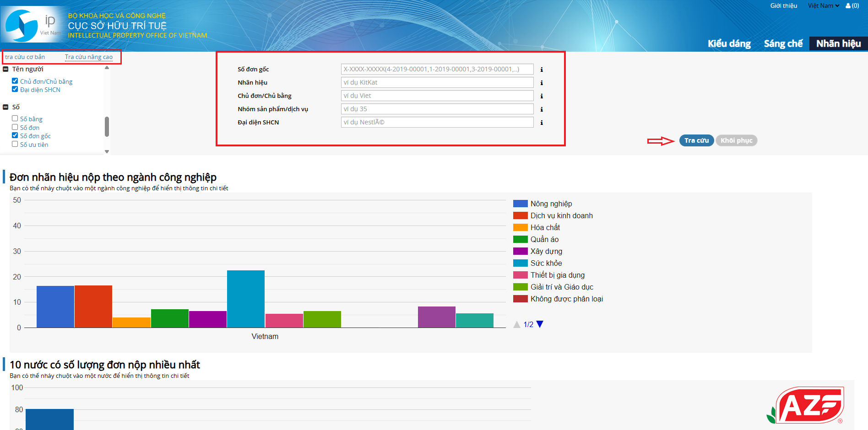Click the Sức khỏe legend color swatch
The image size is (868, 430).
[x=520, y=263]
